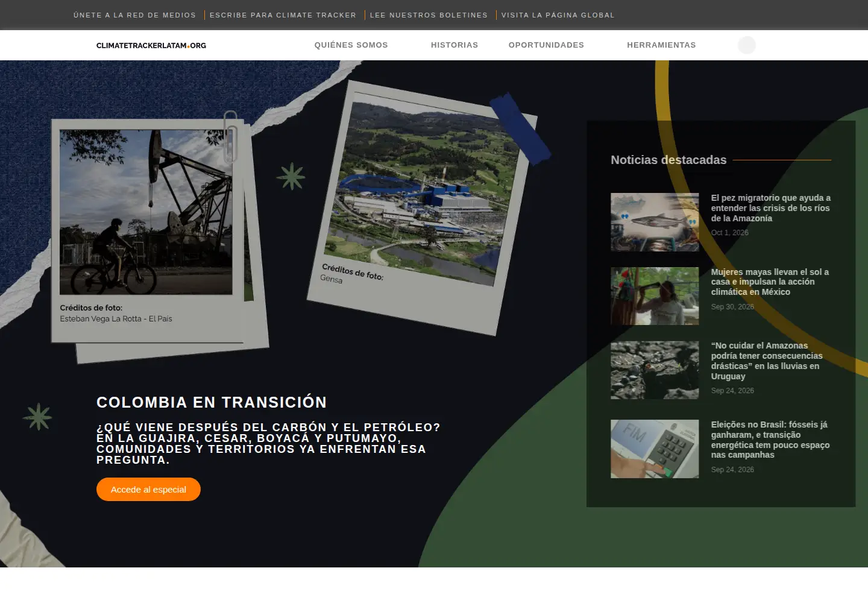Read 'El pez migratorio' Amazonía headline

point(771,208)
